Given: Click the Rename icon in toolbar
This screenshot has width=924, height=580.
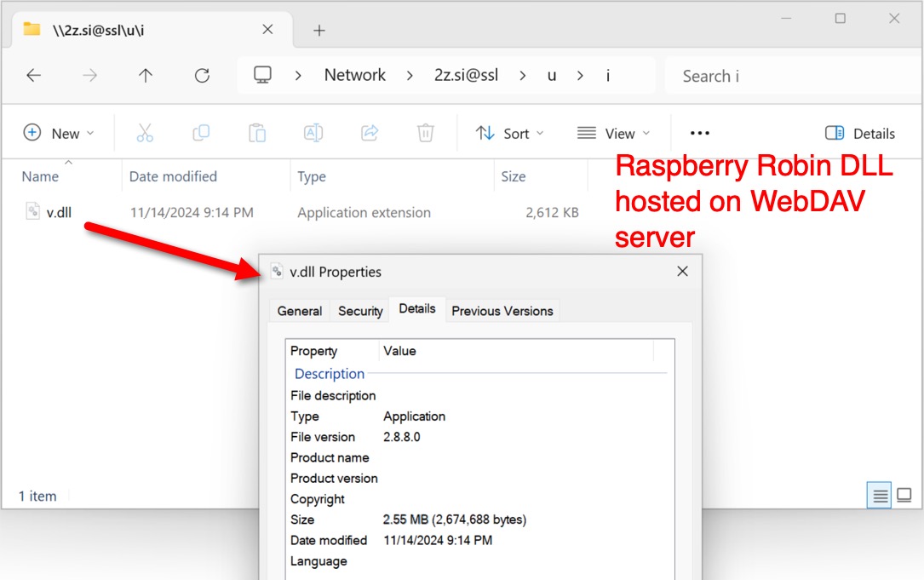Looking at the screenshot, I should pos(313,133).
